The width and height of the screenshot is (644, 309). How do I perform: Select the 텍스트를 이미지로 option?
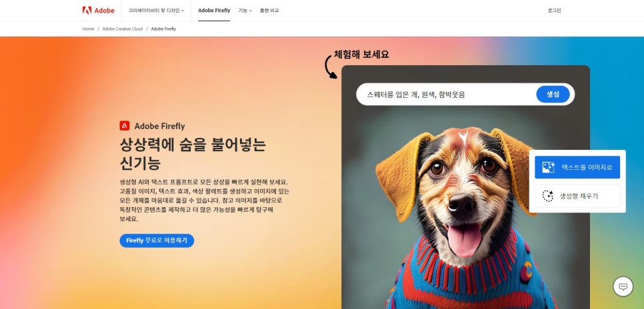[x=577, y=167]
